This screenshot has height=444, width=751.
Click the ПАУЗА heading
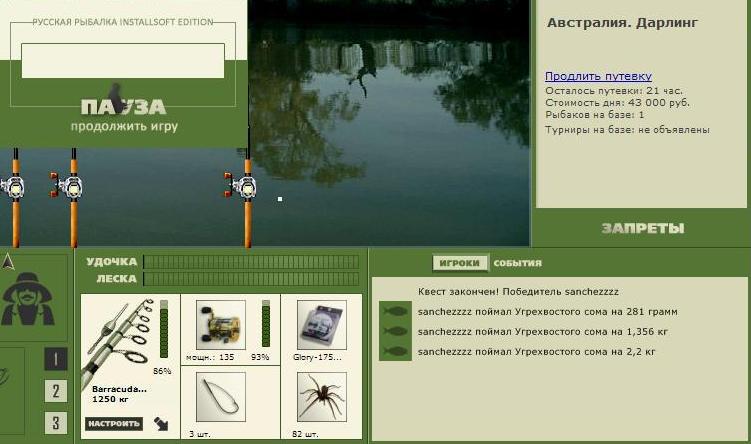click(x=124, y=106)
